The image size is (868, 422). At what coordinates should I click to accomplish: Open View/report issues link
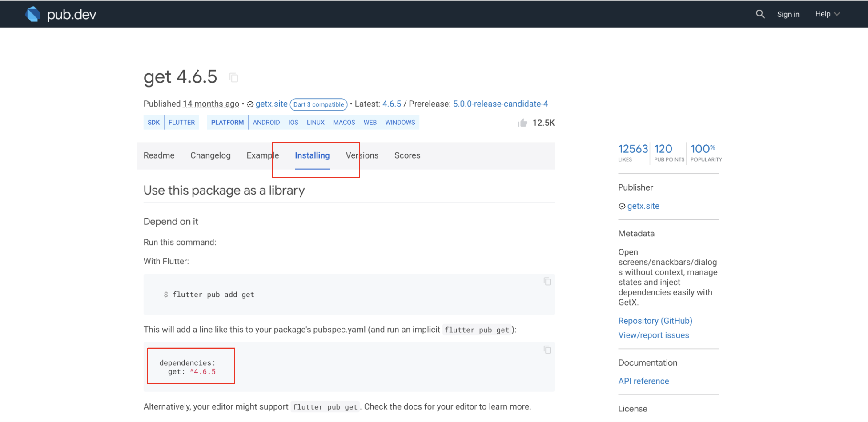[654, 335]
